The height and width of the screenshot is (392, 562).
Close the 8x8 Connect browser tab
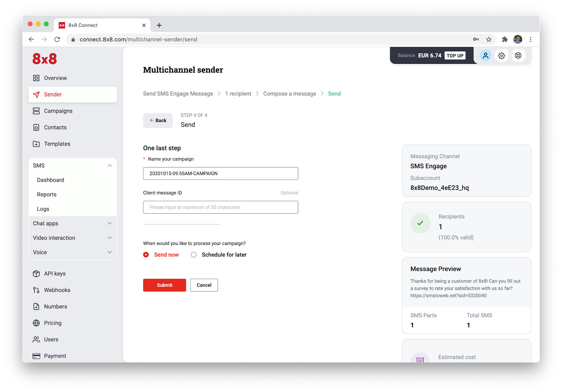pyautogui.click(x=144, y=25)
